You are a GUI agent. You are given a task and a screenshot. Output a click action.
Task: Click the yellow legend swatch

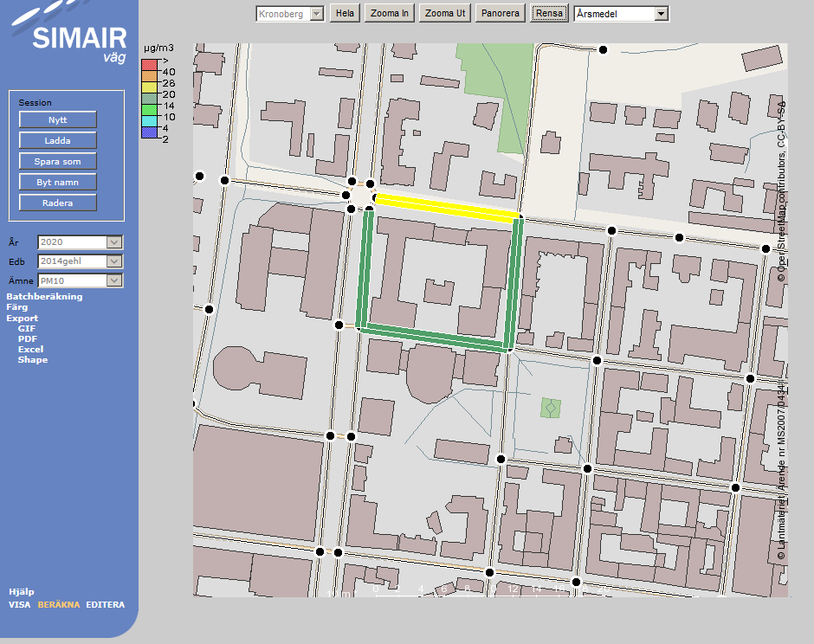[150, 87]
